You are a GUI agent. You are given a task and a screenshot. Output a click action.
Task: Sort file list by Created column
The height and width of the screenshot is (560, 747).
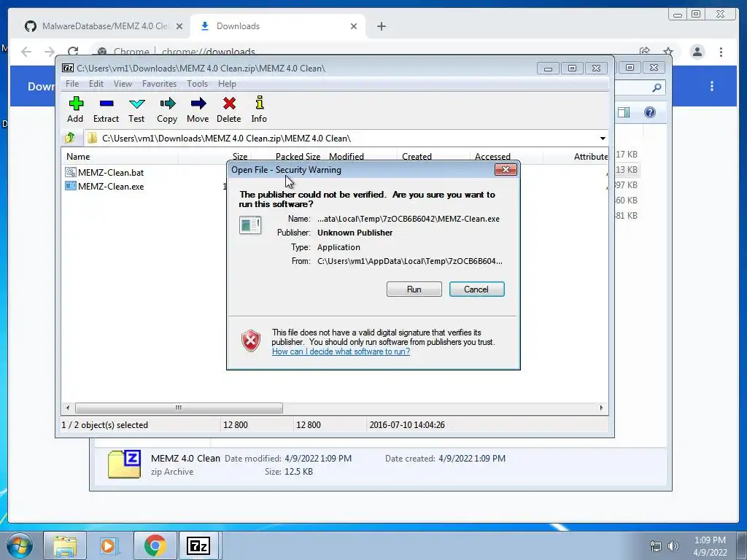coord(417,156)
